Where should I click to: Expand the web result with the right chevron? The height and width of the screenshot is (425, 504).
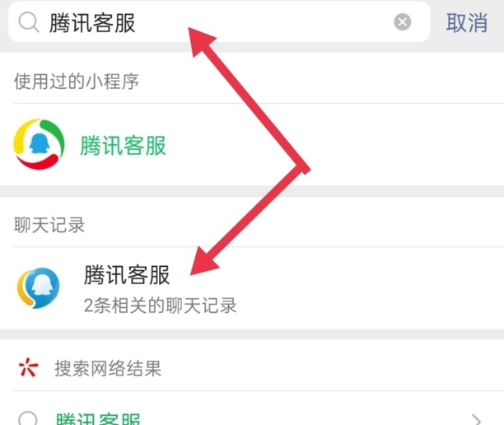pos(476,418)
